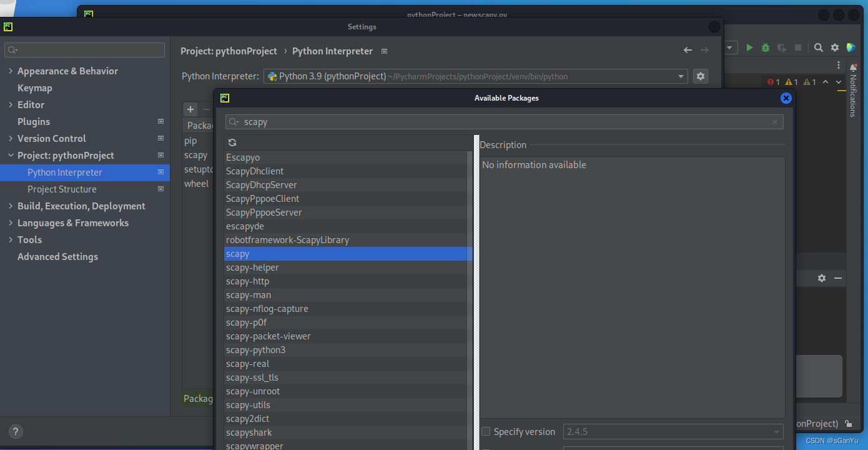
Task: Expand the Languages & Frameworks arrow
Action: tap(11, 222)
